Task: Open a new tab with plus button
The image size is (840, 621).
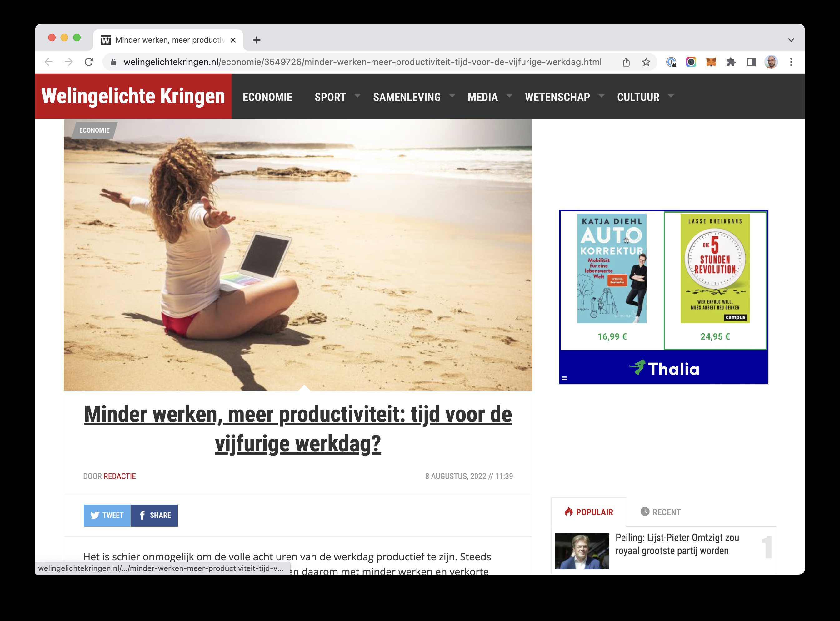Action: 257,40
